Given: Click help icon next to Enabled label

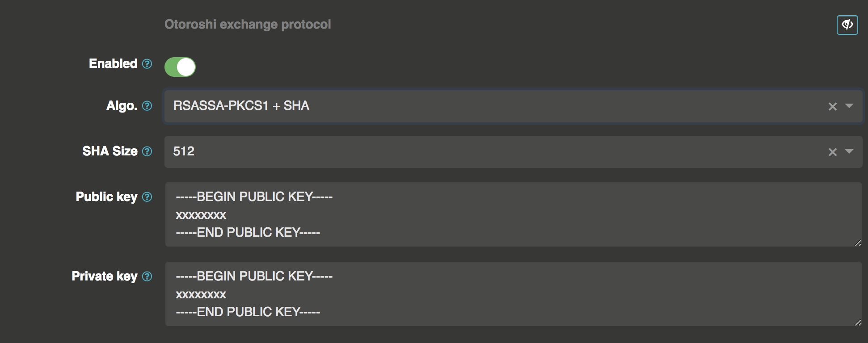Looking at the screenshot, I should click(147, 64).
